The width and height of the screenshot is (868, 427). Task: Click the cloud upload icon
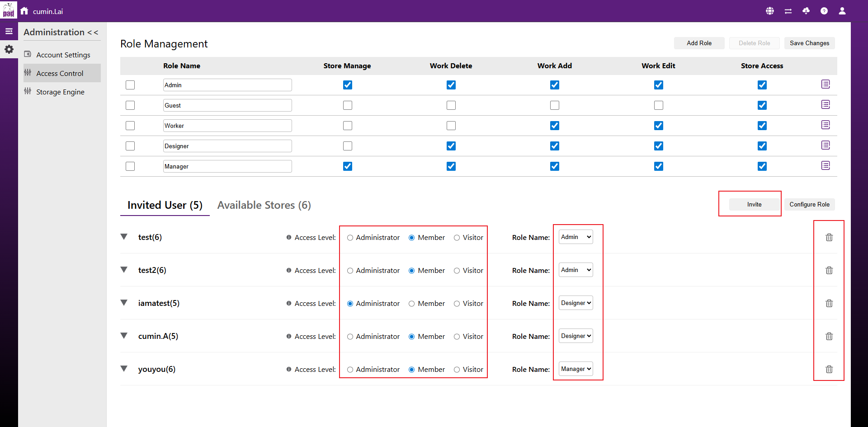pos(806,11)
